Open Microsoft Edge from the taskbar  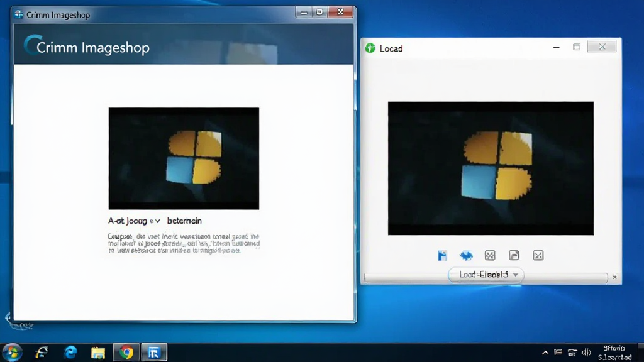(70, 353)
